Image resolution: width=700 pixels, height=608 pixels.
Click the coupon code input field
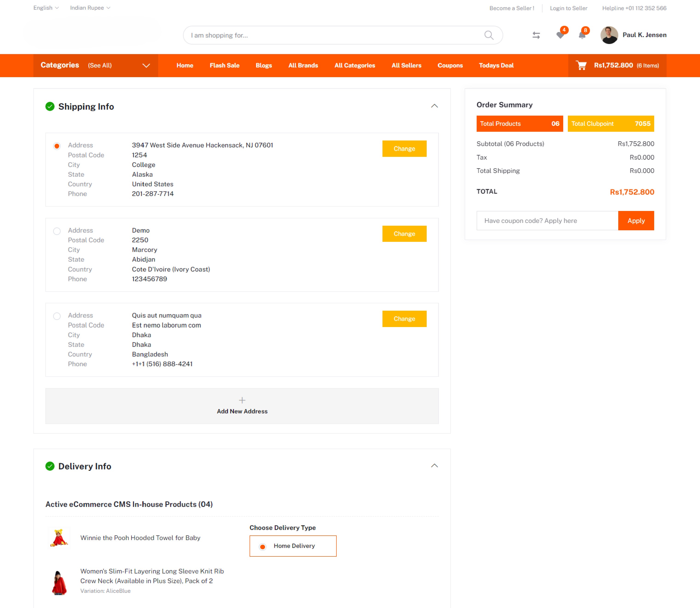point(547,221)
